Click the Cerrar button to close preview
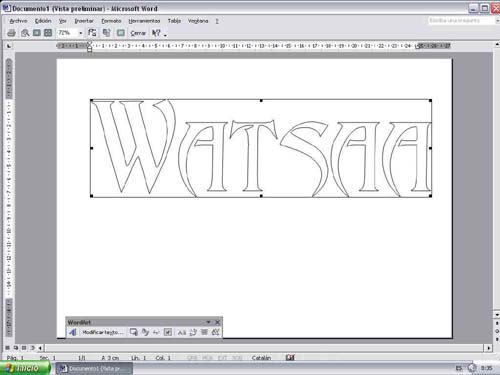 tap(138, 33)
